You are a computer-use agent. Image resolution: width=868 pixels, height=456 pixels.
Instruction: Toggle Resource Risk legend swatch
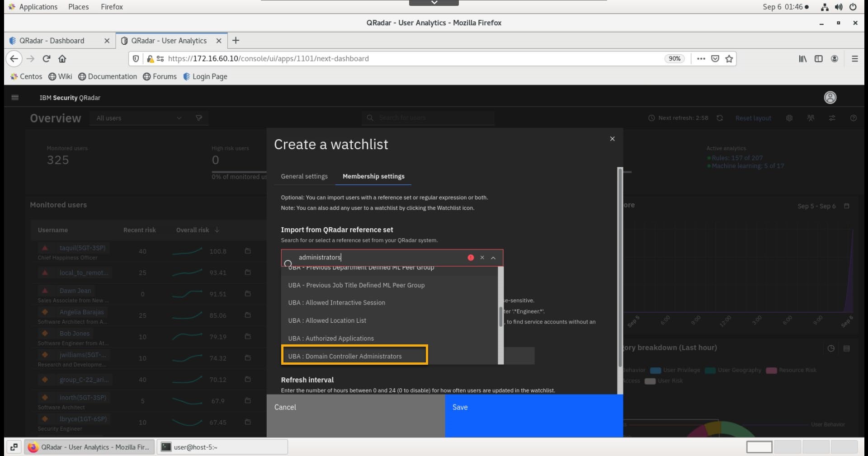coord(771,371)
